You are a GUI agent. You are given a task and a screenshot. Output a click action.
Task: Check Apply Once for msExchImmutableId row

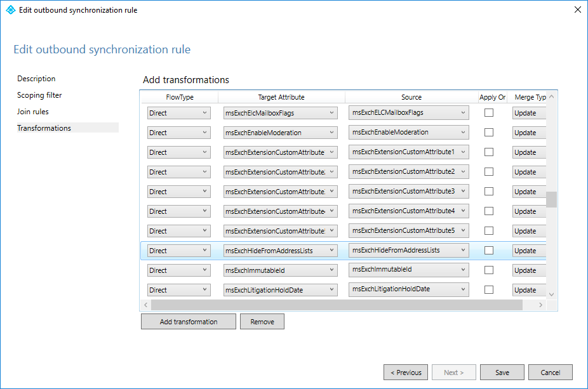(x=489, y=270)
